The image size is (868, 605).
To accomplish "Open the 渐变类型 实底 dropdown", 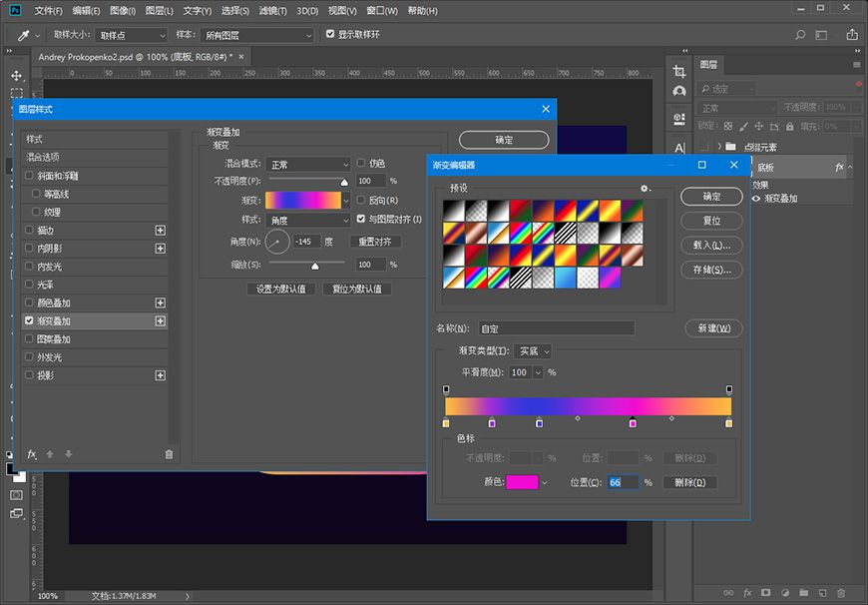I will (532, 351).
